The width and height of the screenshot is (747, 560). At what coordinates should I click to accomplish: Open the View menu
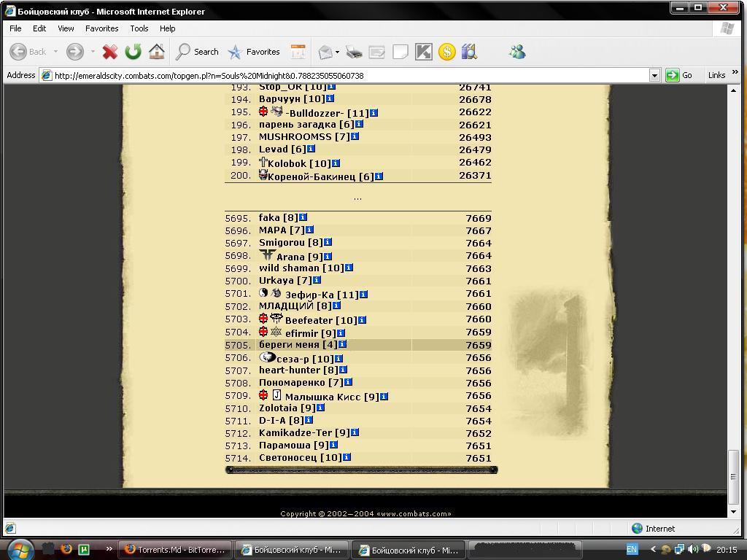coord(66,28)
